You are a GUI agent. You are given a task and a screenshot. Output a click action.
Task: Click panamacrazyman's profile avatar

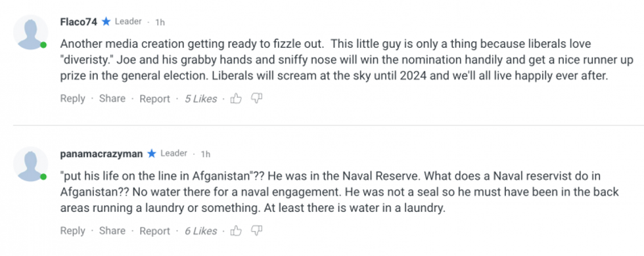[x=30, y=164]
